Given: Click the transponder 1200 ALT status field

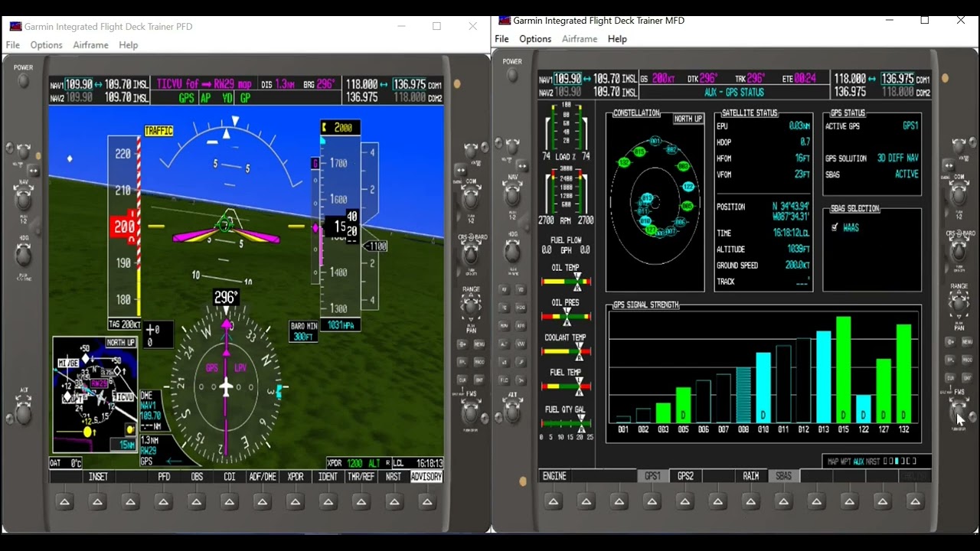Looking at the screenshot, I should click(x=358, y=463).
